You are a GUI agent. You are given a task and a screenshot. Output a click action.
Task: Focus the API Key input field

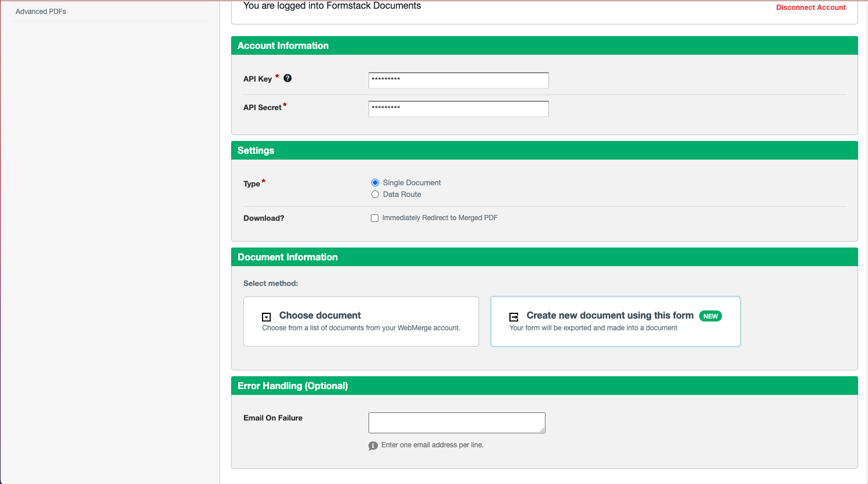coord(458,80)
